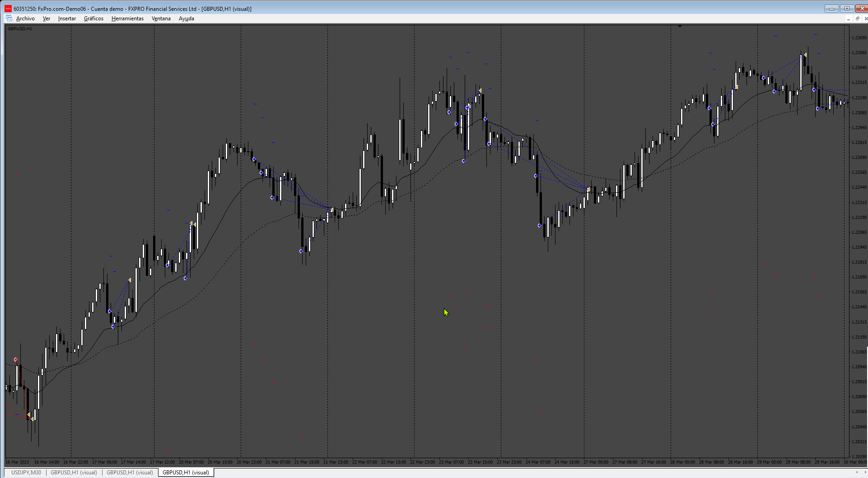The width and height of the screenshot is (868, 478).
Task: Click the 1.22690 price on the scale
Action: point(859,158)
